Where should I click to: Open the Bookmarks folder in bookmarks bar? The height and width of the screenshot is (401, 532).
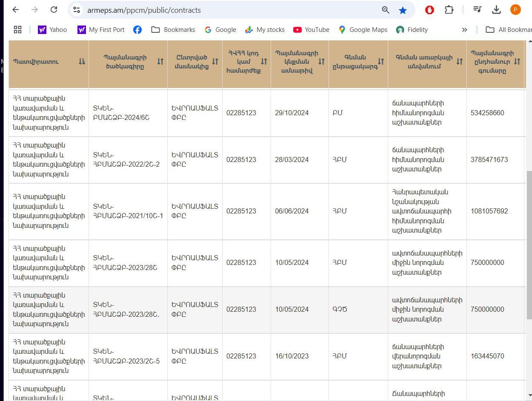coord(173,29)
